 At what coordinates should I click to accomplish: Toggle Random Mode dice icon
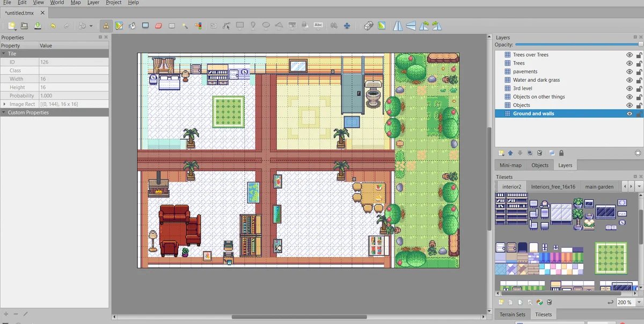[x=368, y=25]
